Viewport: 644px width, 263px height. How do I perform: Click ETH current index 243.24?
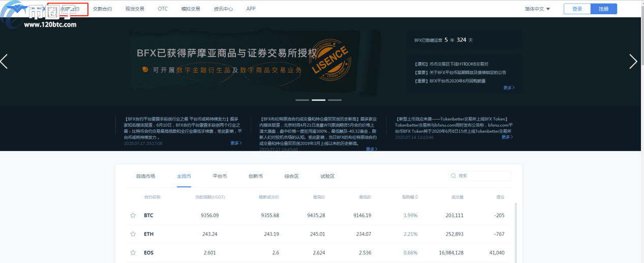coord(210,234)
